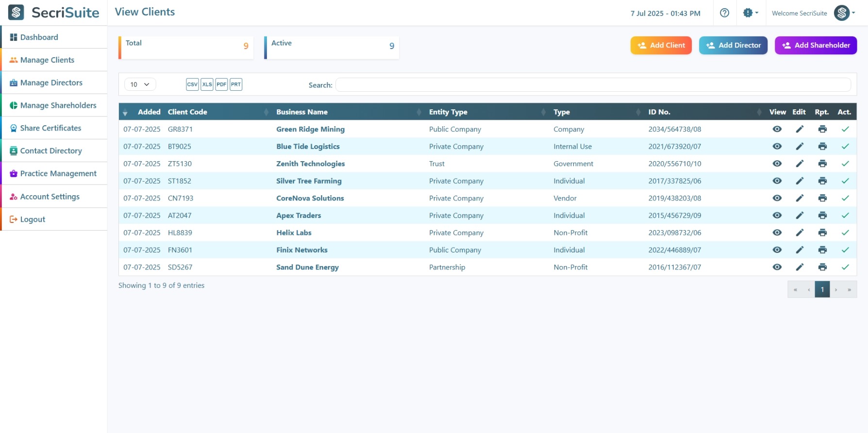868x433 pixels.
Task: View Green Ridge Mining with eye icon
Action: coord(777,129)
